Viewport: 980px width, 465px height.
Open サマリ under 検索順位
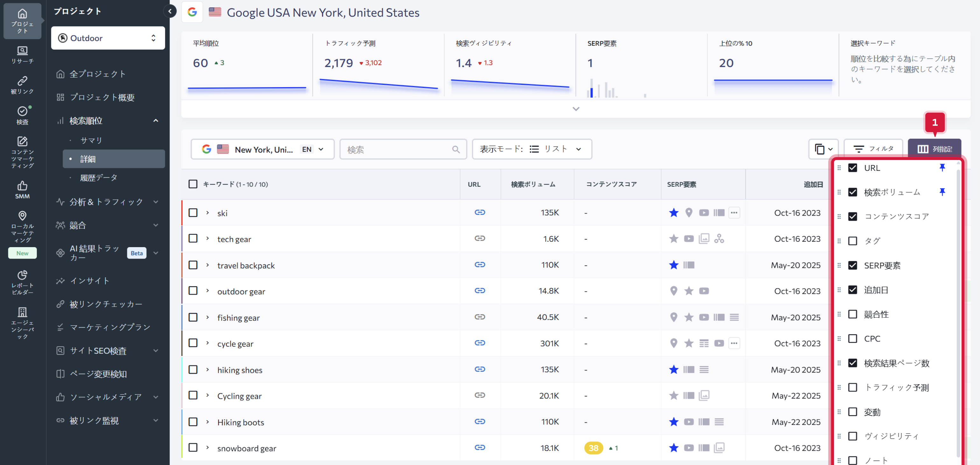[x=91, y=140]
